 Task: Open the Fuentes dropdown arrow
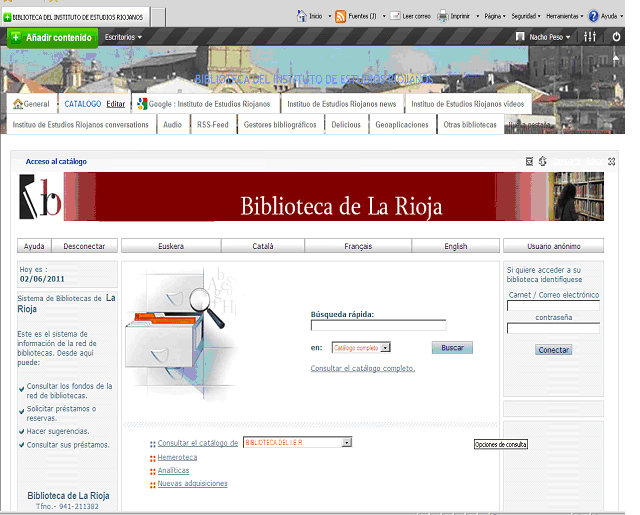pyautogui.click(x=384, y=16)
